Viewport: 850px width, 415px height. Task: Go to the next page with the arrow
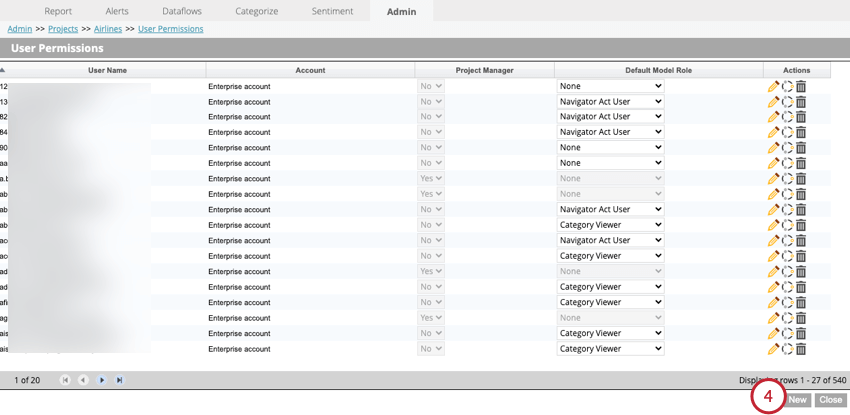(x=101, y=380)
